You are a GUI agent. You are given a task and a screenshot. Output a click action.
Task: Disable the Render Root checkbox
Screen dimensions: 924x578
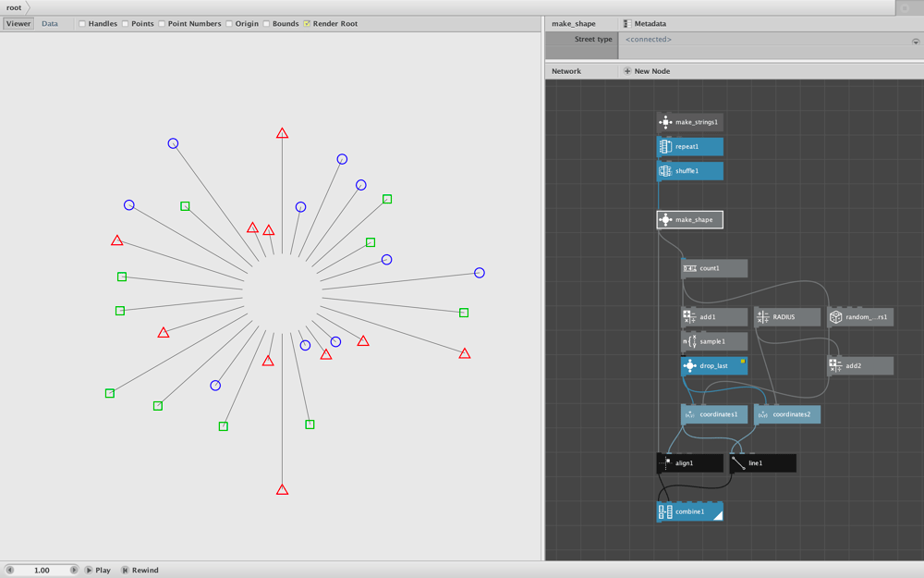307,24
